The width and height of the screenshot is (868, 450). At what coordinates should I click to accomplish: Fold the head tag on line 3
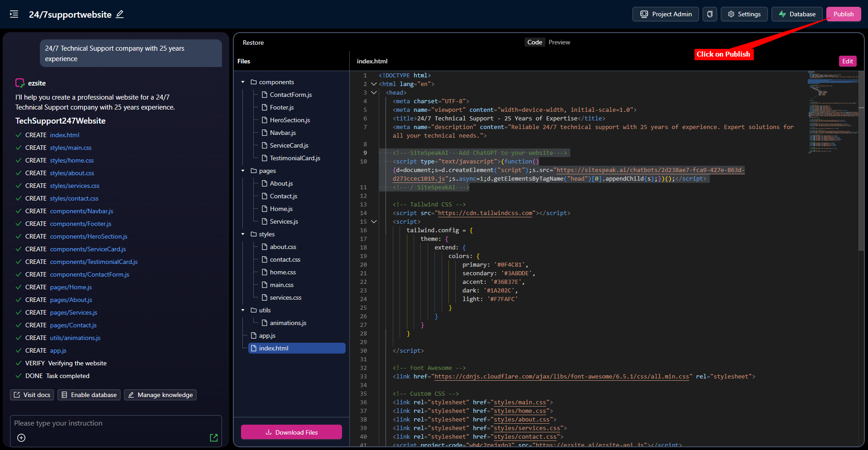(x=374, y=92)
